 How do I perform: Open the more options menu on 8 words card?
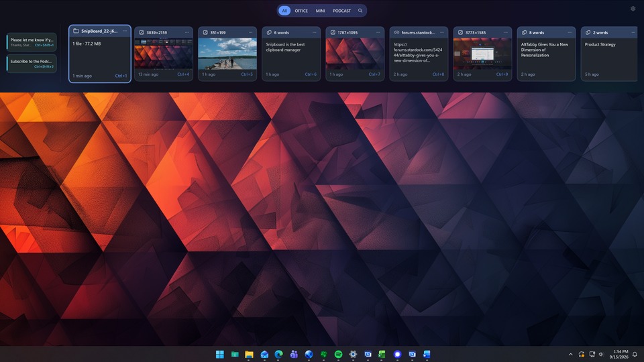pyautogui.click(x=570, y=32)
